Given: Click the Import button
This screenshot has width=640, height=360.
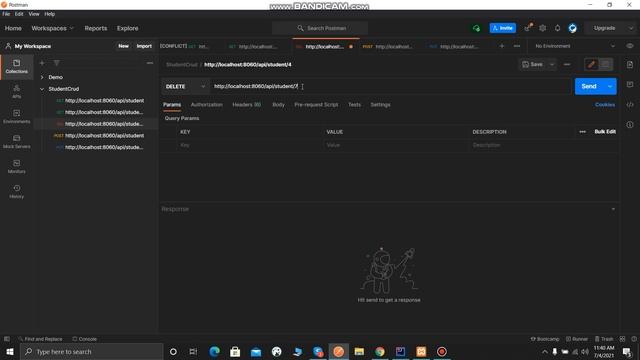Looking at the screenshot, I should click(x=144, y=46).
